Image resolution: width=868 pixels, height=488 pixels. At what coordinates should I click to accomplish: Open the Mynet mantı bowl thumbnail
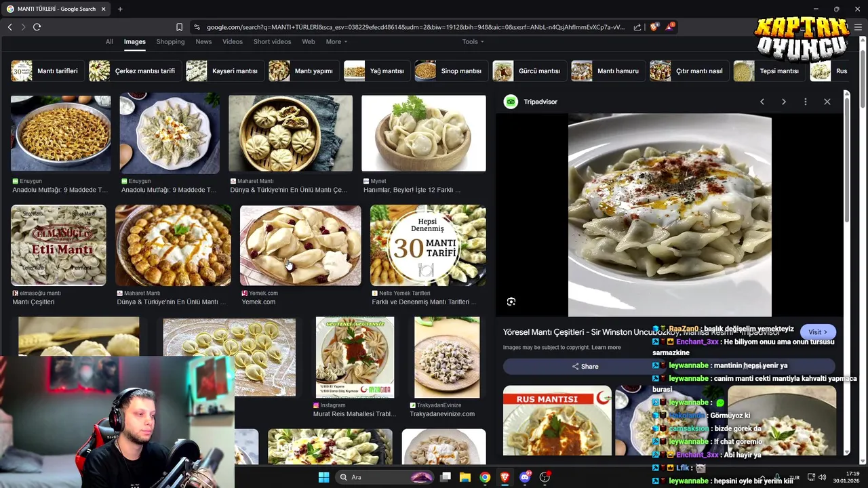(x=424, y=134)
